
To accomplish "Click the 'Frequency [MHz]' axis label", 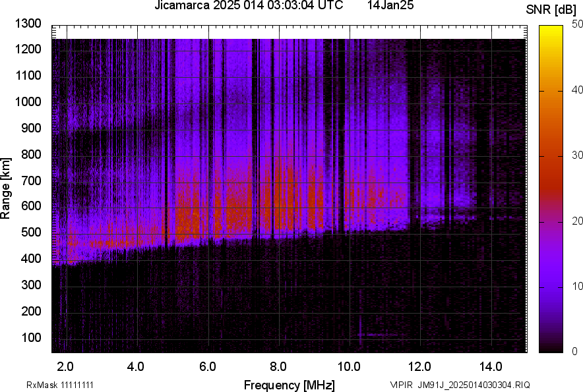I will pos(290,385).
